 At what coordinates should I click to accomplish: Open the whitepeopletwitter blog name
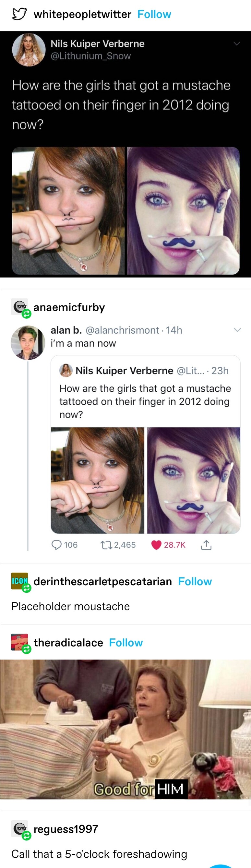pyautogui.click(x=82, y=14)
